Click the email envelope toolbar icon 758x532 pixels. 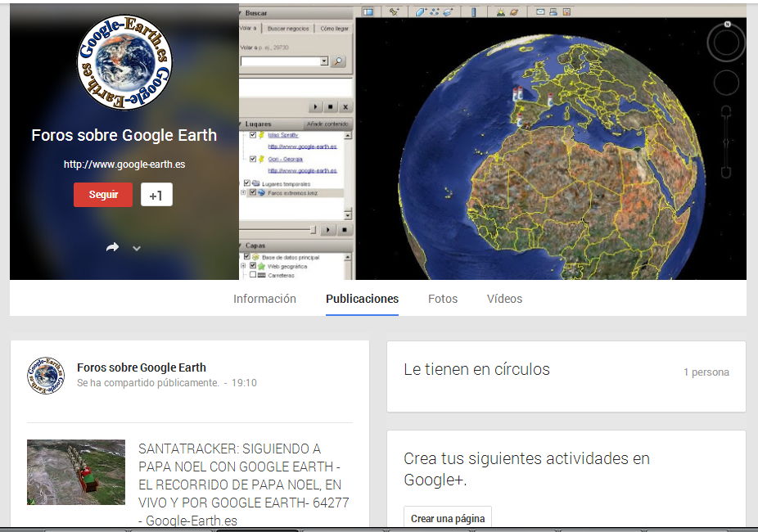540,12
